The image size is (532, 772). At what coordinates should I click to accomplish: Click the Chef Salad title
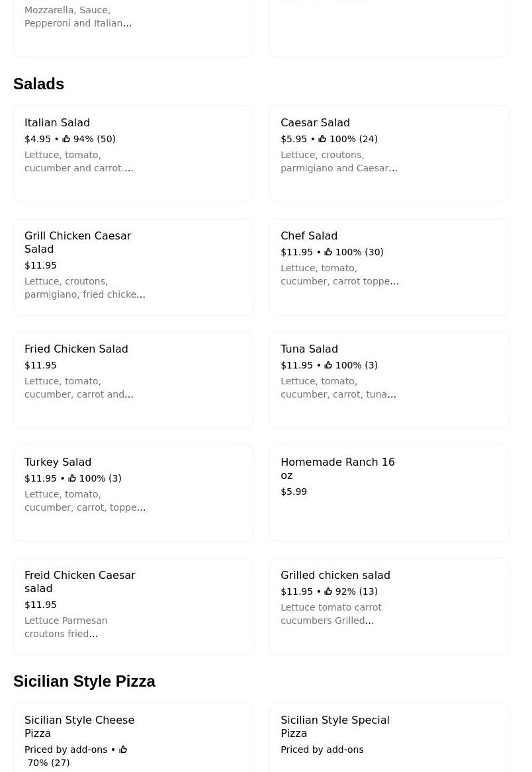point(309,236)
